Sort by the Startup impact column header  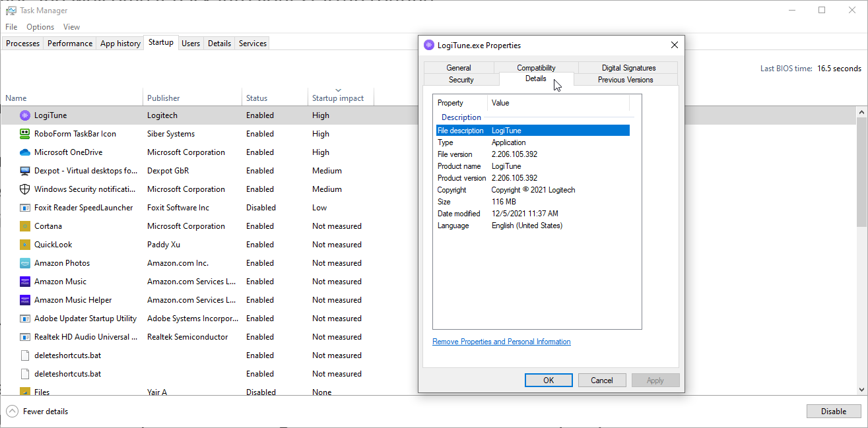click(338, 98)
